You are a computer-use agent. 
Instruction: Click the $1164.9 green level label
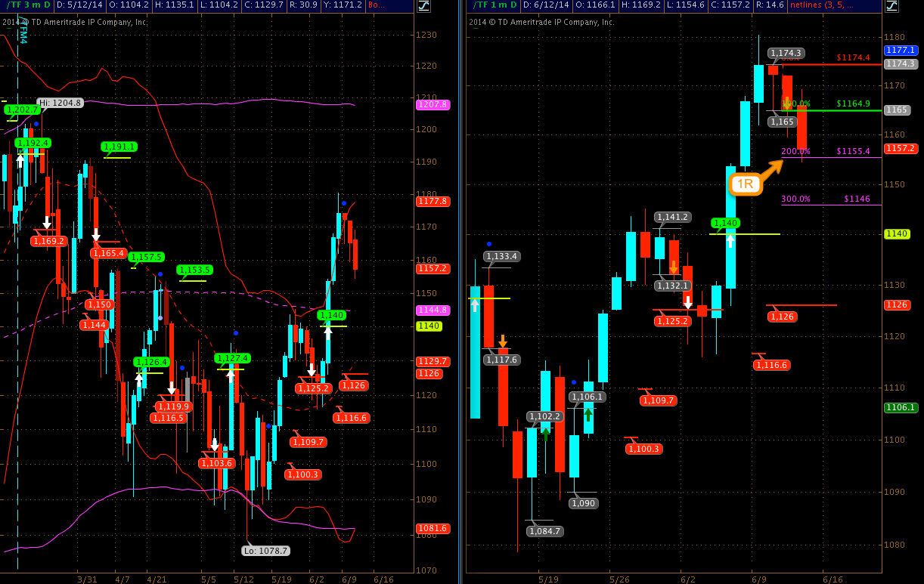853,104
